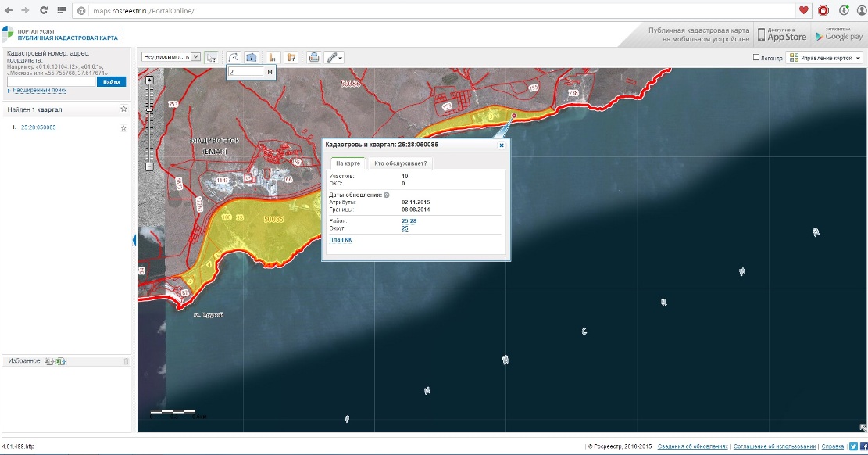Viewport: 868px width, 455px height.
Task: Activate the identify object cursor tool
Action: pos(212,57)
